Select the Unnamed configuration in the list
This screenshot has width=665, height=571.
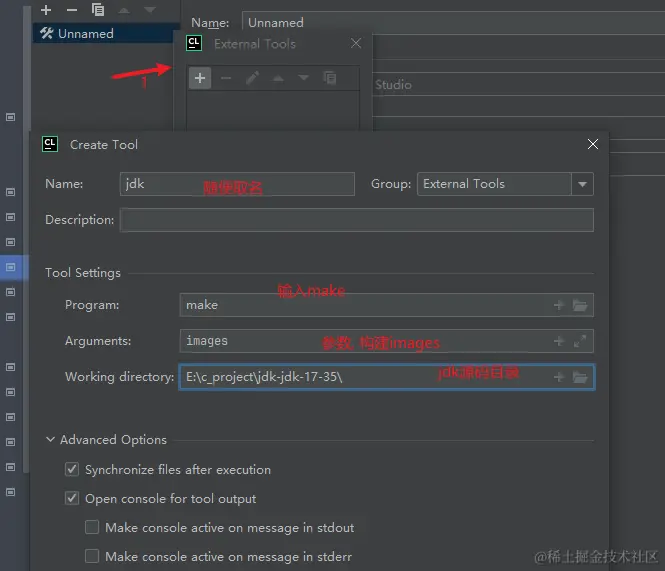pos(104,34)
